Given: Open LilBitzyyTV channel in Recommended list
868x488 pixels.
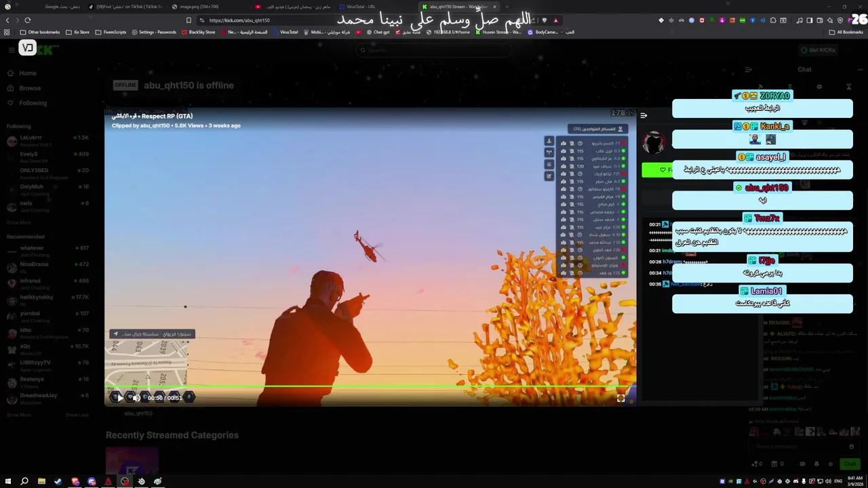Looking at the screenshot, I should tap(47, 365).
